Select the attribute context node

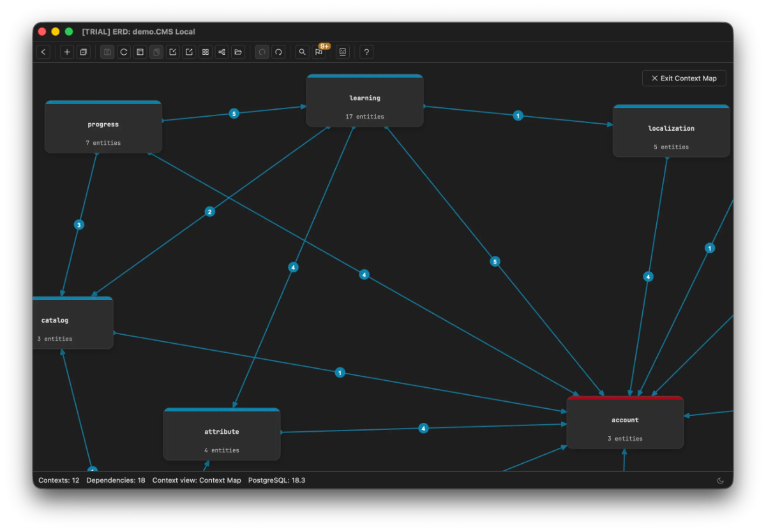[222, 434]
